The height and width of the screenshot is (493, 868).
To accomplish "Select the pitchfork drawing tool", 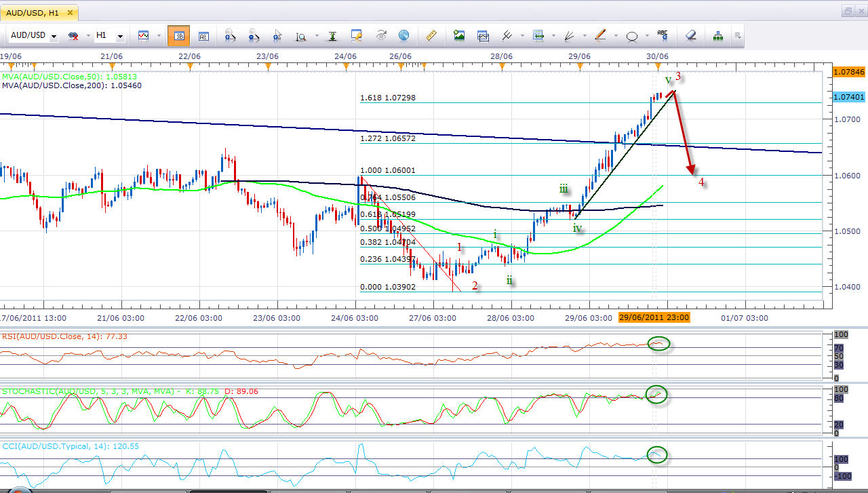I will tap(507, 35).
